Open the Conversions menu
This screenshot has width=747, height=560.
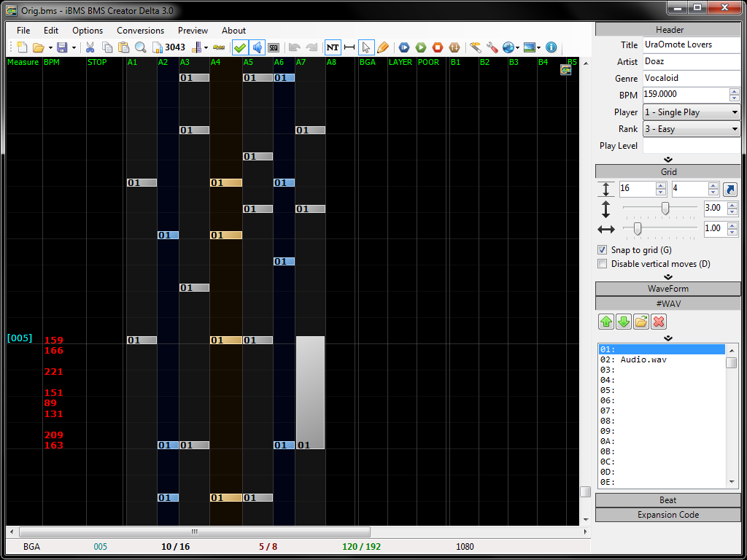(x=141, y=31)
